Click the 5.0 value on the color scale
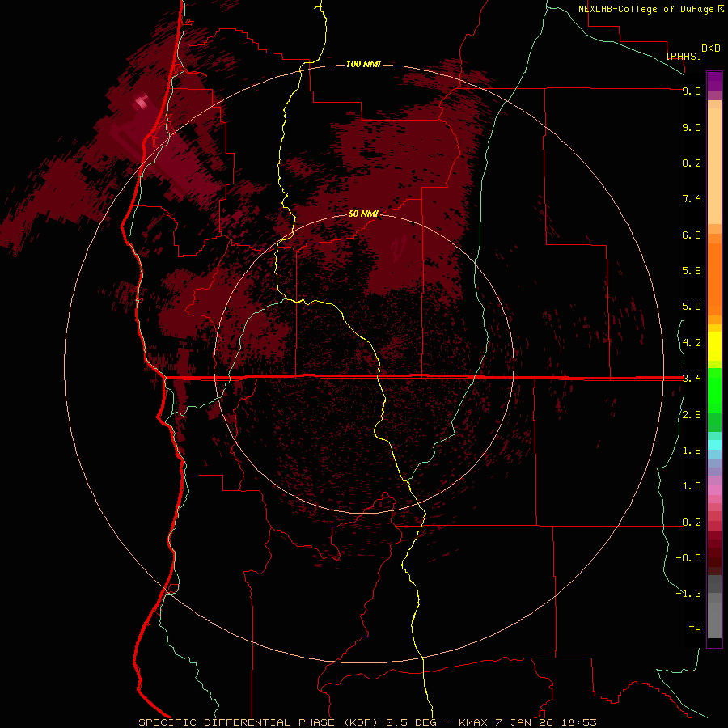This screenshot has width=728, height=728. pyautogui.click(x=692, y=307)
